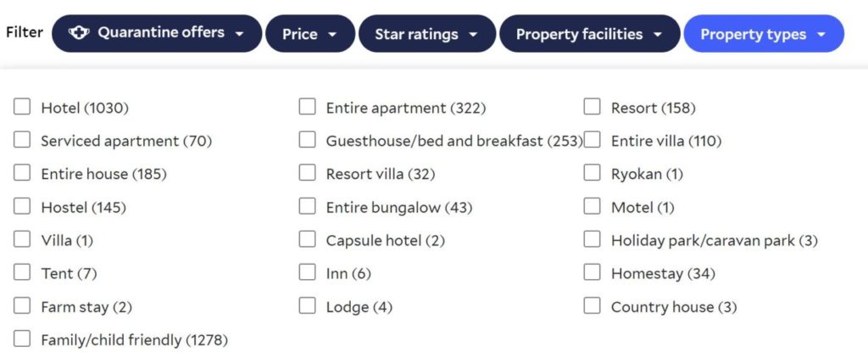Tick Guesthouse/bed and breakfast checkbox
The height and width of the screenshot is (363, 868).
[x=308, y=140]
